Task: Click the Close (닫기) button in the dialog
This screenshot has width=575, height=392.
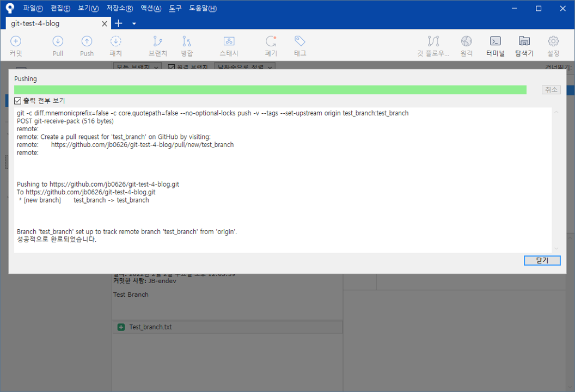Action: pyautogui.click(x=542, y=260)
